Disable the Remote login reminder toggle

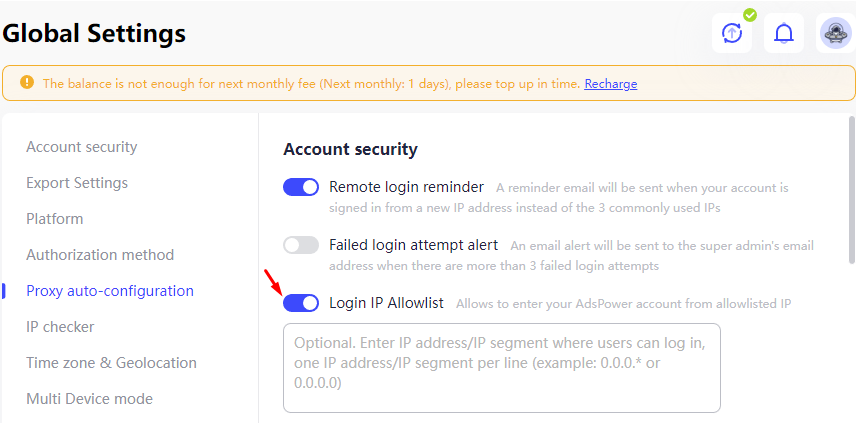pyautogui.click(x=301, y=187)
